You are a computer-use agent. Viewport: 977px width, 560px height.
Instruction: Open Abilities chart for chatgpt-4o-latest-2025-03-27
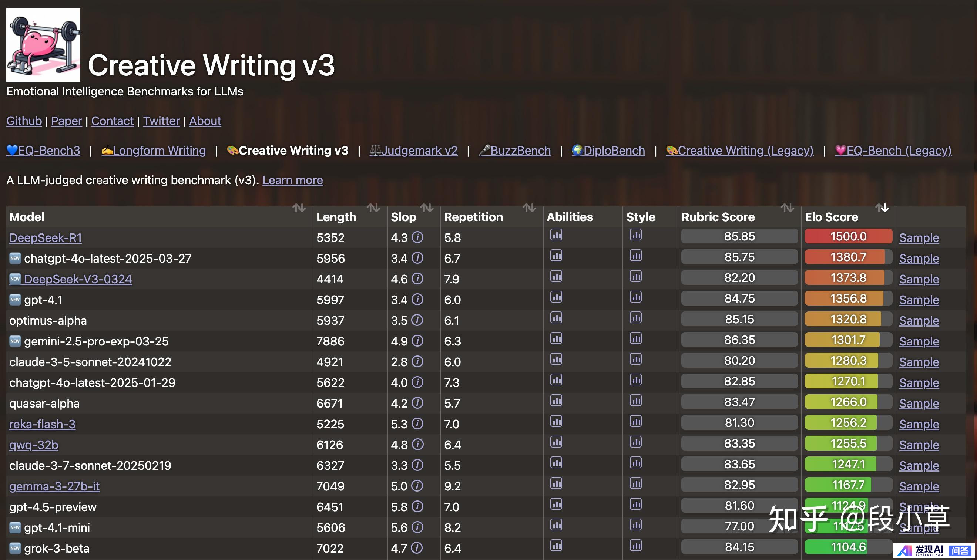[x=556, y=255]
